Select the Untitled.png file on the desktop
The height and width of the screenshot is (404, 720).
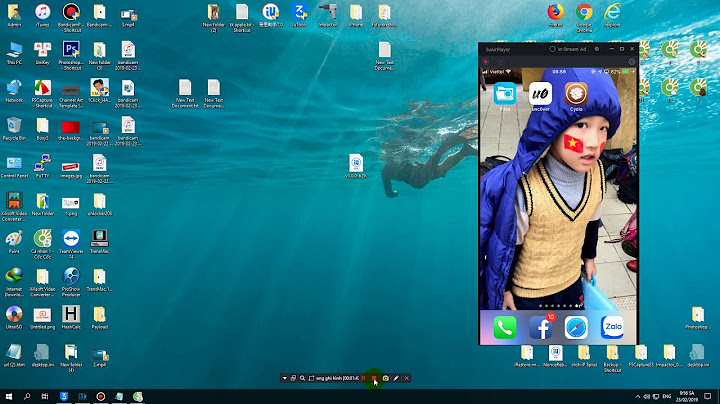[42, 318]
